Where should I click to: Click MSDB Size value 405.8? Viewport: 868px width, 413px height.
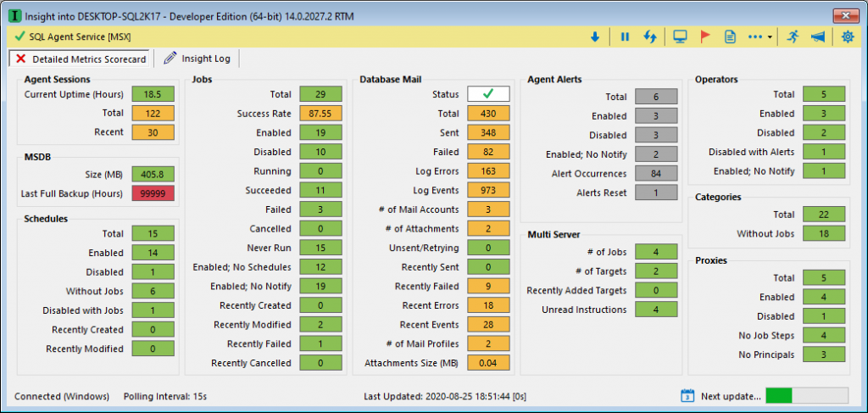(153, 175)
